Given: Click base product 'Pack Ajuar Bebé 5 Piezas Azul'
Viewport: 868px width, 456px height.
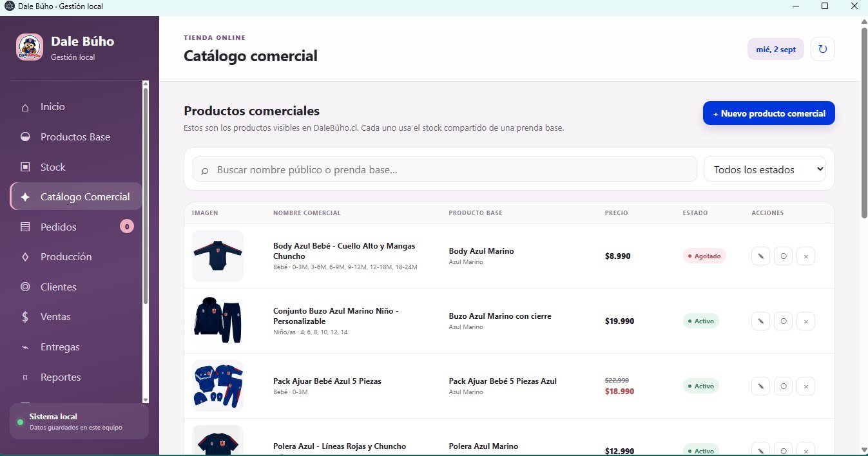Looking at the screenshot, I should 503,381.
